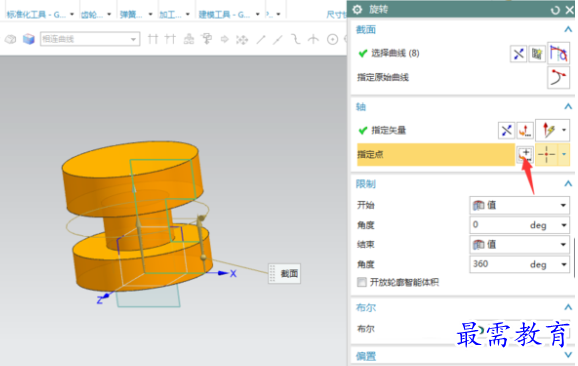This screenshot has height=366, width=578.
Task: Open the 相连曲线 curve rule dropdown
Action: click(90, 39)
